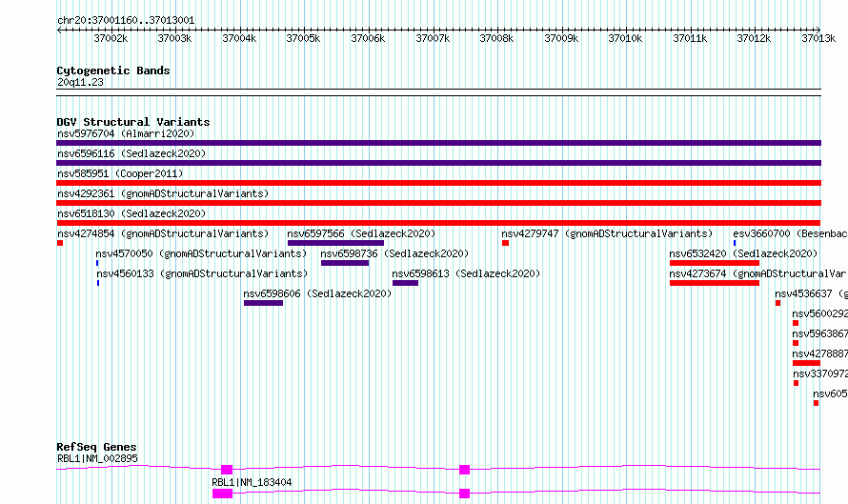Click the purple bar under nsv6598606
The image size is (848, 504).
pyautogui.click(x=263, y=303)
